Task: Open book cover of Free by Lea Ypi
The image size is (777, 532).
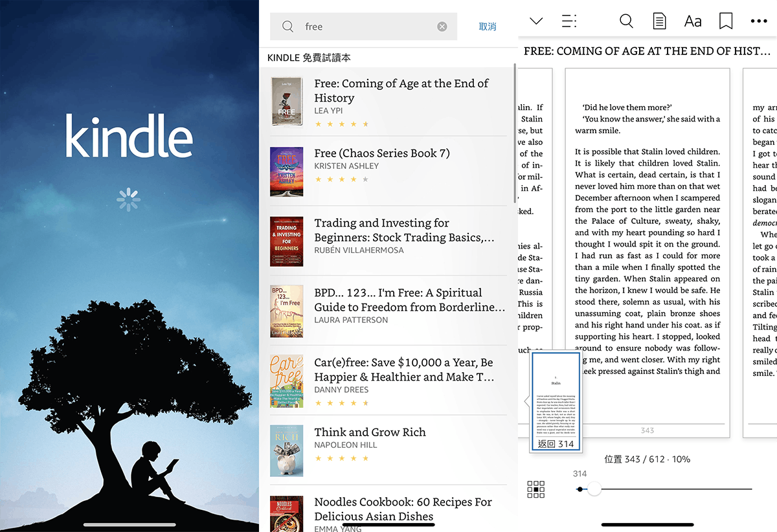Action: pos(286,102)
